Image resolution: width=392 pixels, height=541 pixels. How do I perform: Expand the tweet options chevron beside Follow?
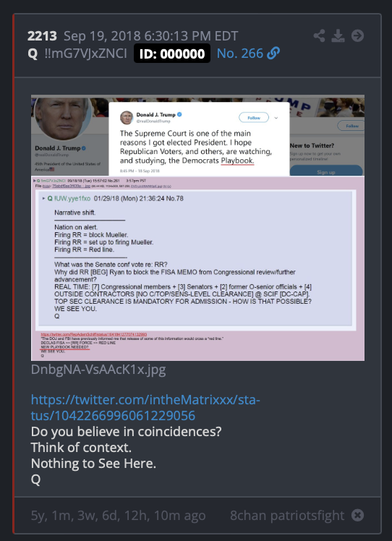pyautogui.click(x=276, y=118)
